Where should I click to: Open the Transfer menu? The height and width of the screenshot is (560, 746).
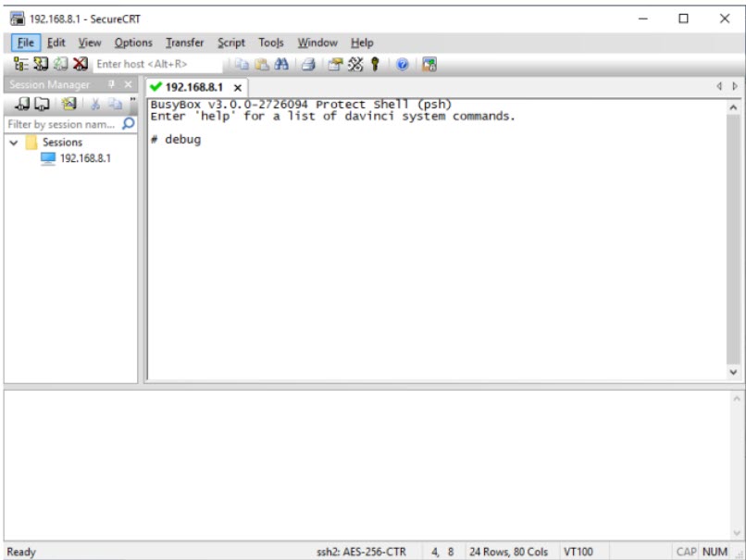pyautogui.click(x=184, y=43)
